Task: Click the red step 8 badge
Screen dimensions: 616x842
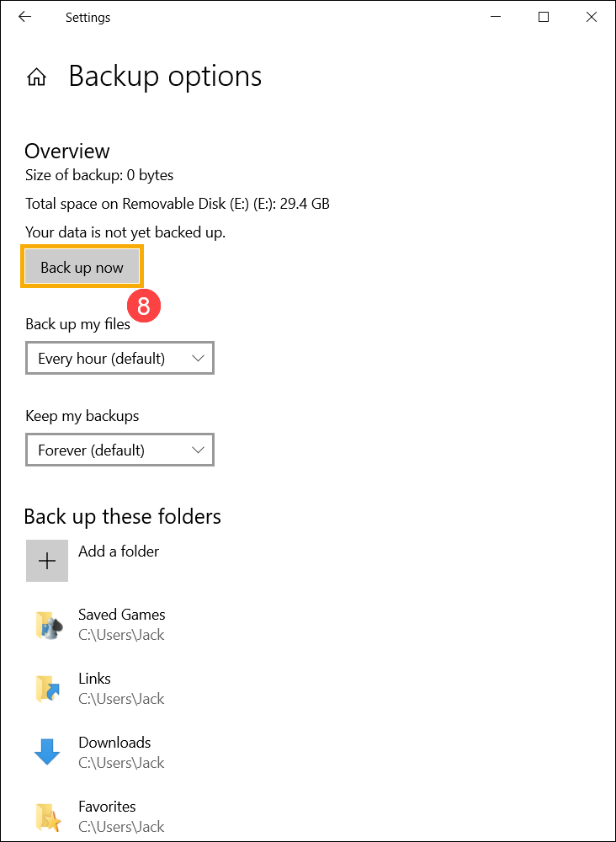Action: [144, 306]
